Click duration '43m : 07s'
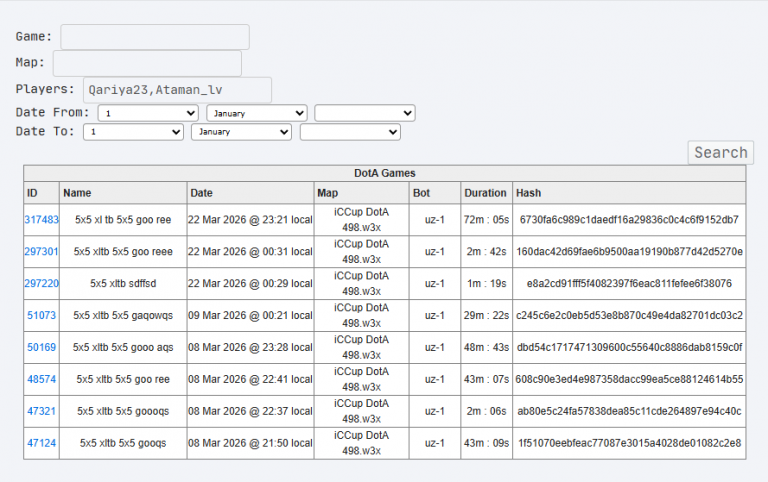768x482 pixels. [486, 379]
